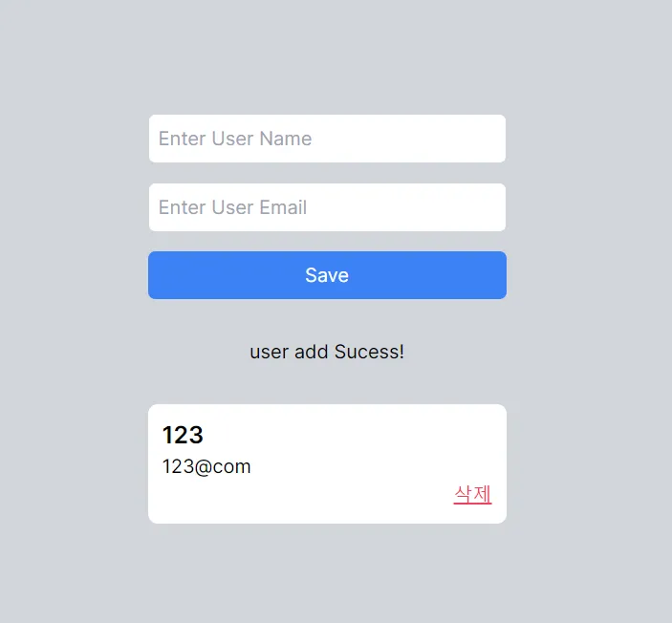Screen dimensions: 672x623
Task: Click right end of the User Email field
Action: pyautogui.click(x=488, y=207)
